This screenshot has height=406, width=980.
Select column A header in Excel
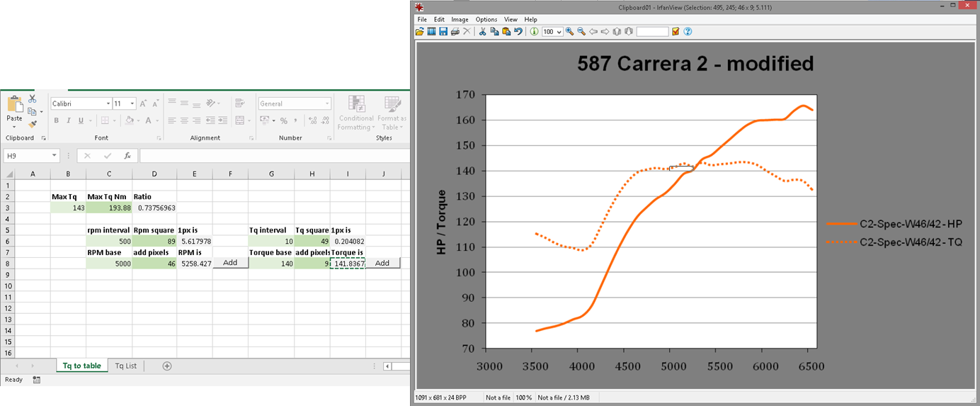point(33,174)
